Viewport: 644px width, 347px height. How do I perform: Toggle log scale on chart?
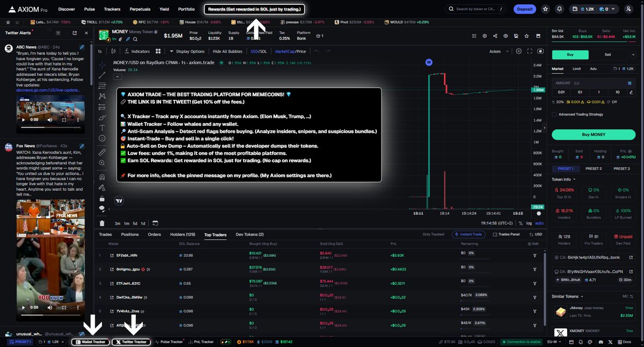(x=529, y=223)
